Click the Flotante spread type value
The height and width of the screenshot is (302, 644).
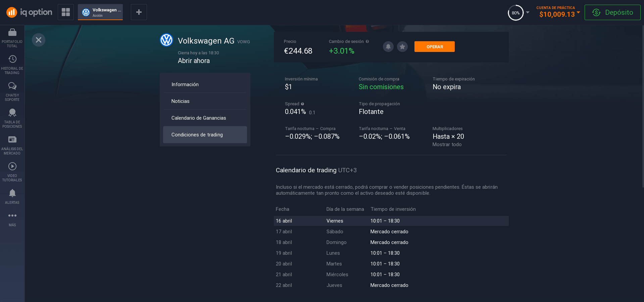tap(371, 112)
